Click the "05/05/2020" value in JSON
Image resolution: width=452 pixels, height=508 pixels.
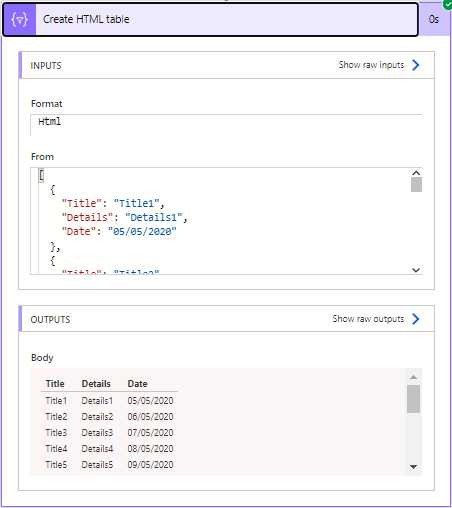coord(142,231)
